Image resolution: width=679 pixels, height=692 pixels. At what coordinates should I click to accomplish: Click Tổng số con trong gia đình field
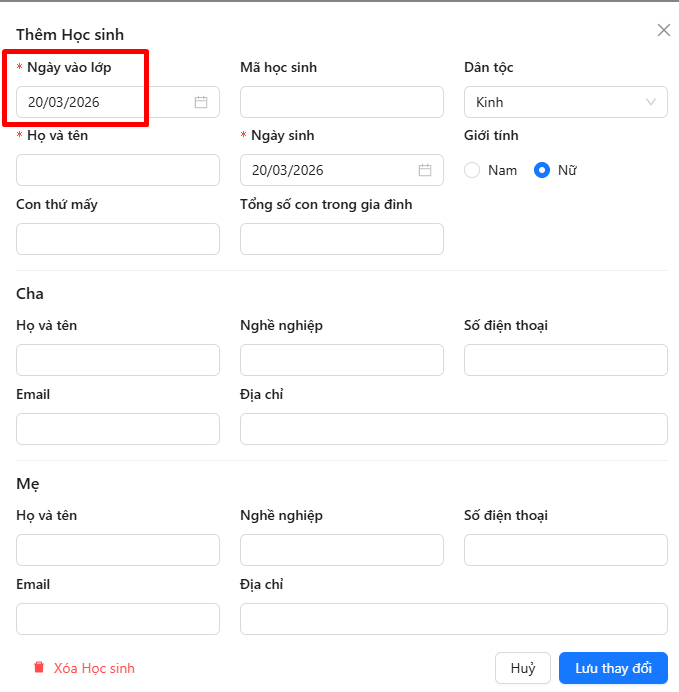[x=342, y=239]
